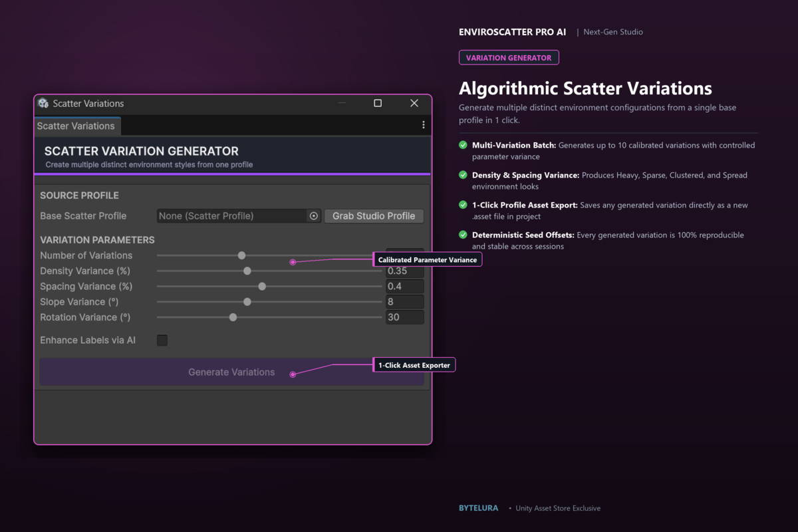The height and width of the screenshot is (532, 798).
Task: Click the Unity Asset Store Exclusive text
Action: (558, 508)
